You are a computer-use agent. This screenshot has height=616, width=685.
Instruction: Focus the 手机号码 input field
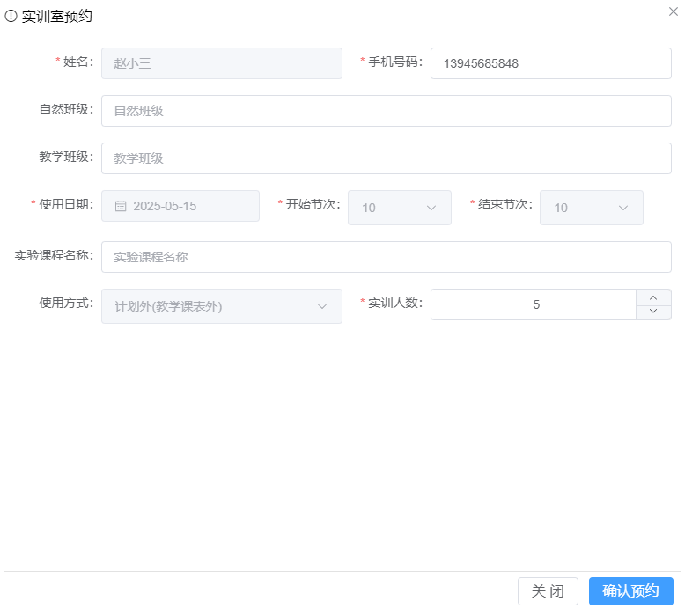click(550, 63)
